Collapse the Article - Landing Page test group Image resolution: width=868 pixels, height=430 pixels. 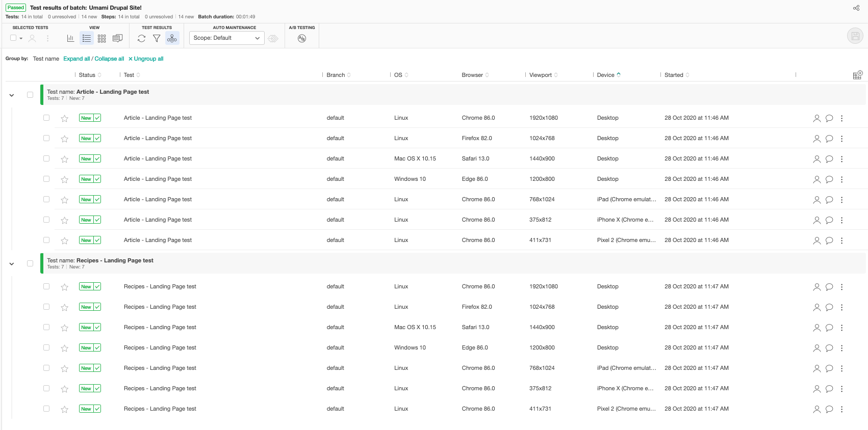point(12,95)
